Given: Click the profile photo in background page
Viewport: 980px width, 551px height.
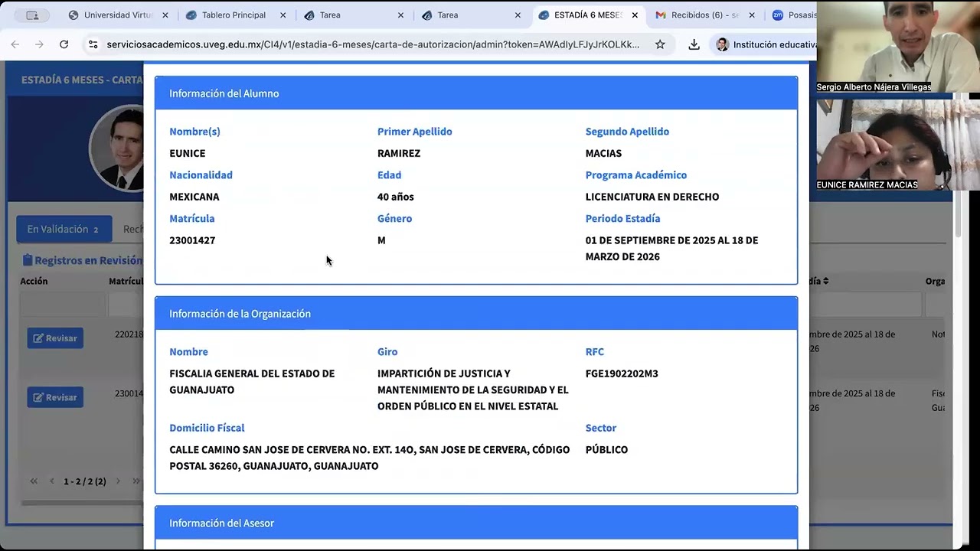Looking at the screenshot, I should click(117, 149).
